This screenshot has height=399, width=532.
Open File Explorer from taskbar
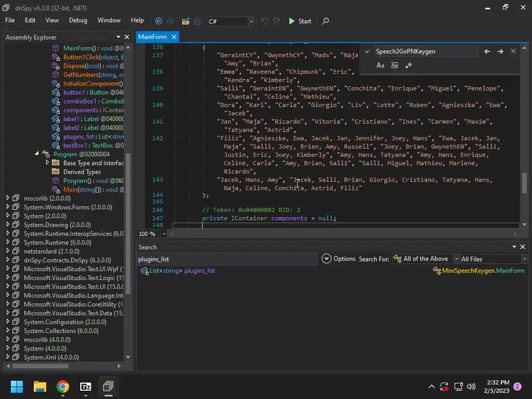pyautogui.click(x=39, y=387)
